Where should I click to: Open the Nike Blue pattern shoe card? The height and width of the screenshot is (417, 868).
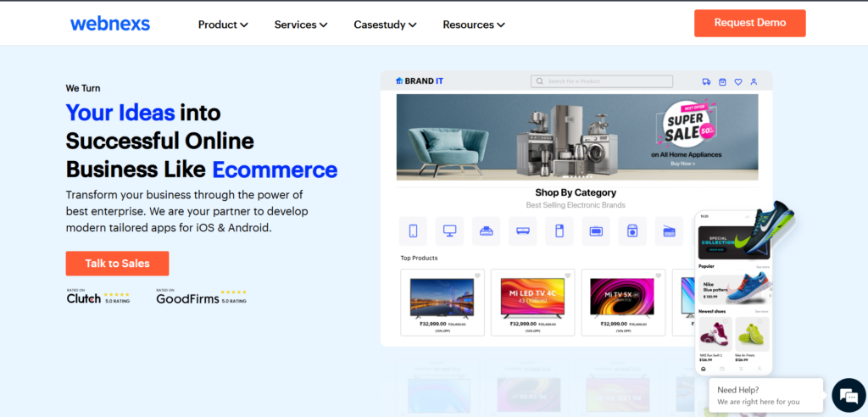(734, 290)
